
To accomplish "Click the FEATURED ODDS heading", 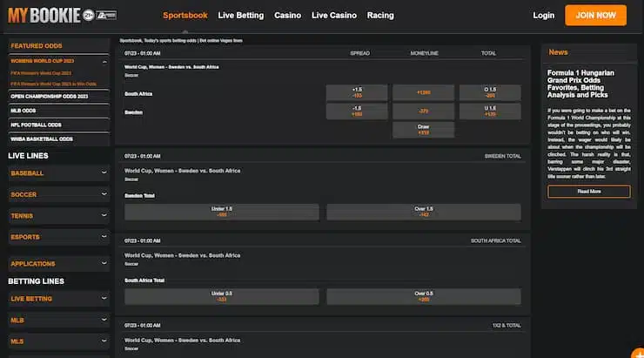I will [37, 46].
